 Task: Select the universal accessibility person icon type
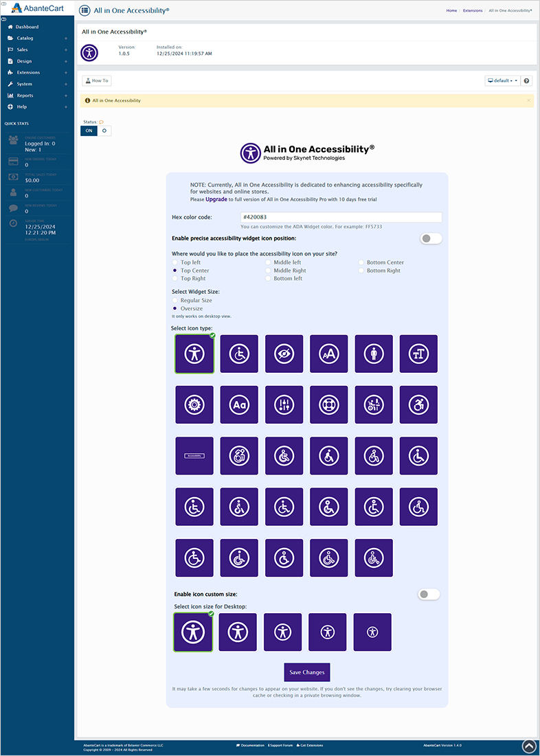(x=194, y=354)
